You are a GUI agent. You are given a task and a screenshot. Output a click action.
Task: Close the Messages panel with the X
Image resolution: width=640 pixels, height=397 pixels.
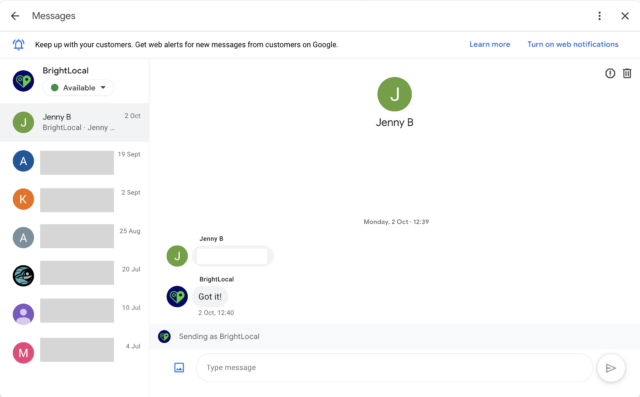(x=625, y=16)
